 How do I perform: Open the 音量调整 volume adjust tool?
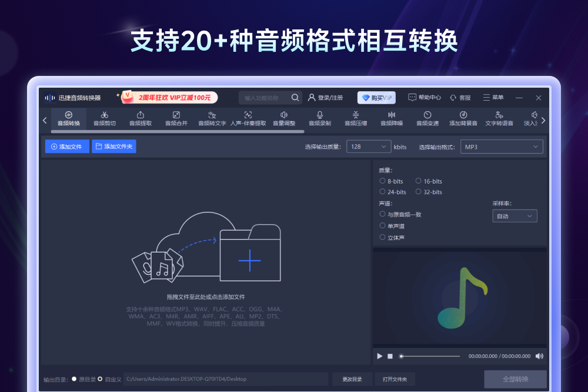[284, 119]
